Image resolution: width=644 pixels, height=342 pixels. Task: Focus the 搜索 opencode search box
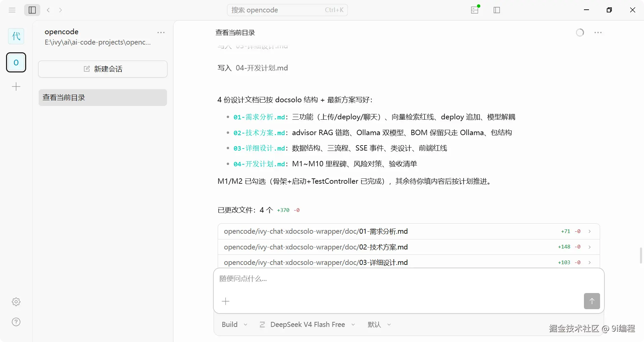click(x=287, y=10)
